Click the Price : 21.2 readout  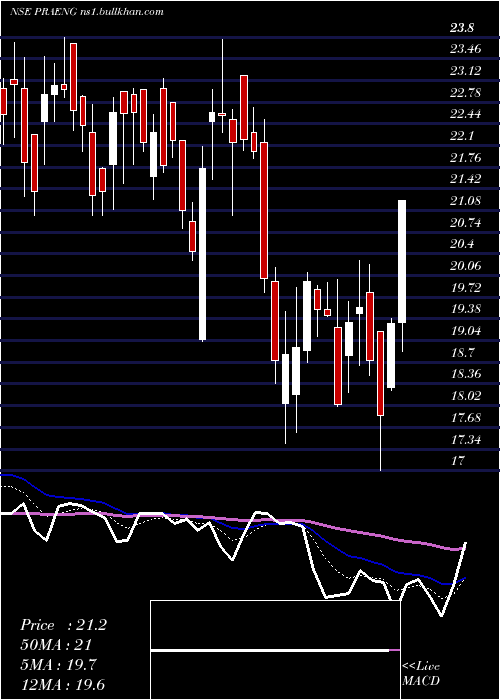(63, 625)
